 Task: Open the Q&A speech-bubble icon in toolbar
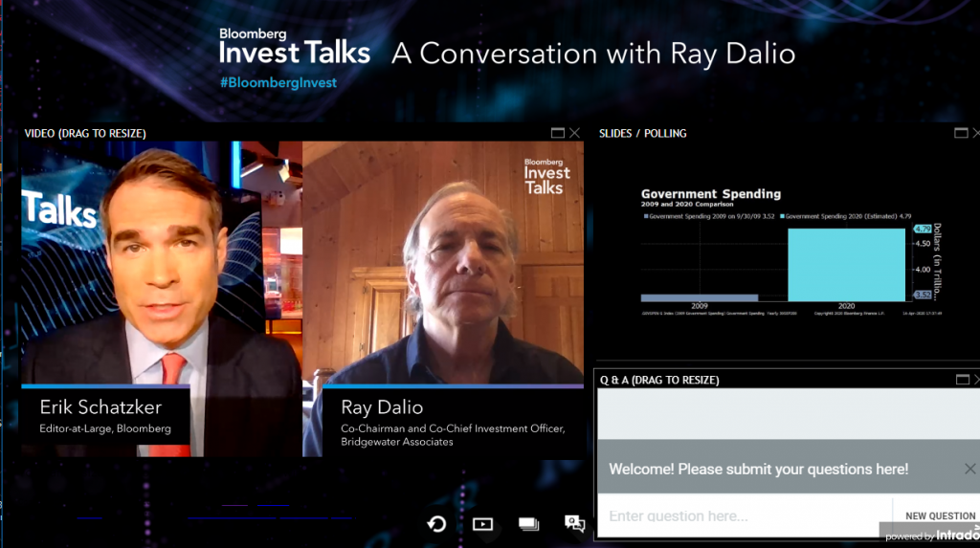(574, 524)
